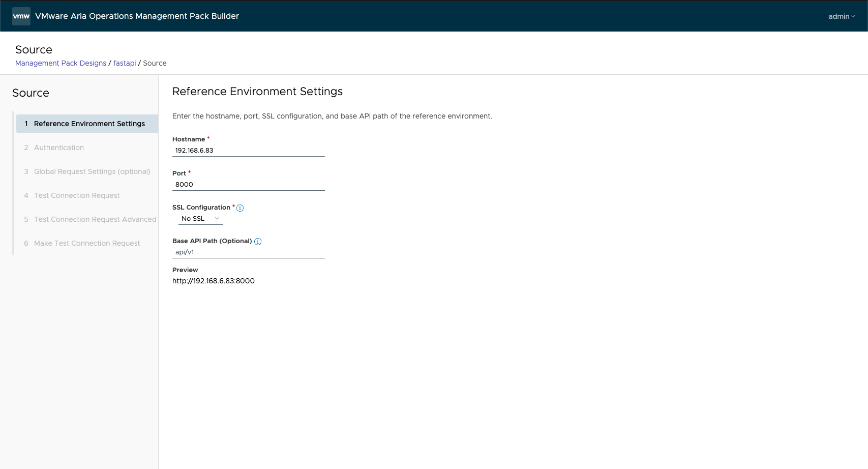Open Global Request Settings step
868x469 pixels.
click(92, 171)
